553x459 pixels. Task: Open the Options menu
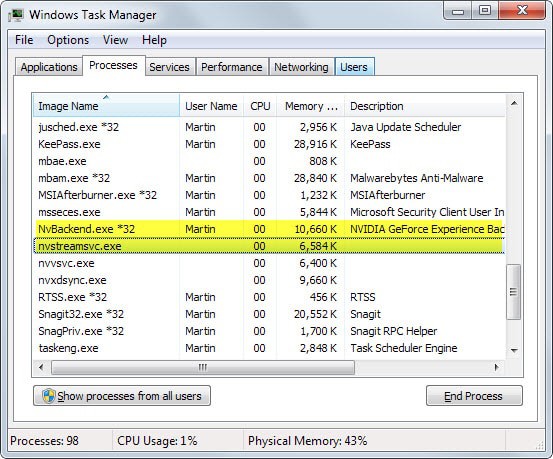[x=68, y=40]
